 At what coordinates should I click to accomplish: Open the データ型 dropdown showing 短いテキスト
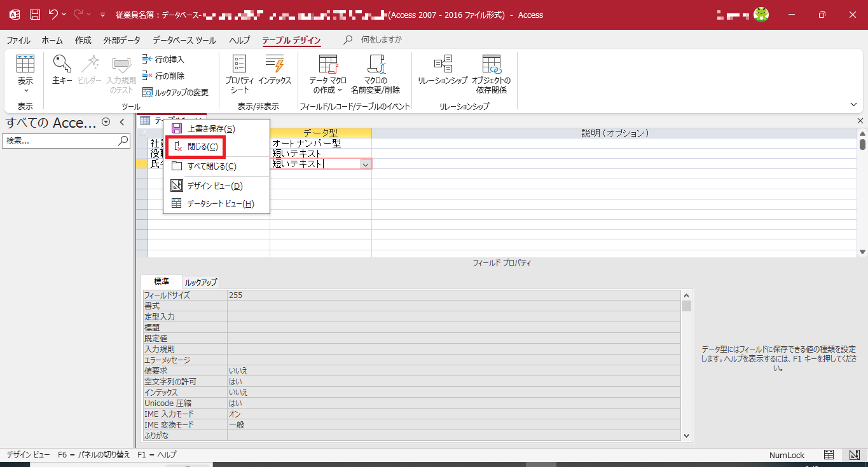click(x=365, y=163)
